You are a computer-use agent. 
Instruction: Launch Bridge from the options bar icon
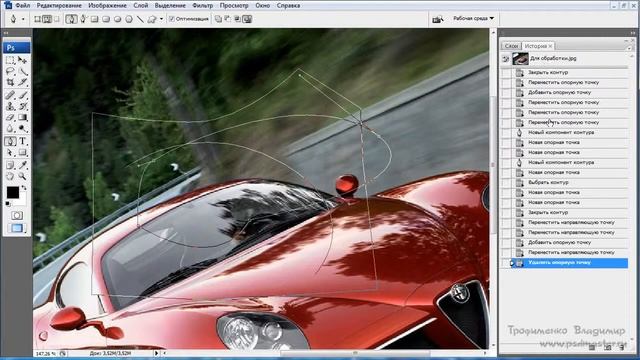coord(438,19)
